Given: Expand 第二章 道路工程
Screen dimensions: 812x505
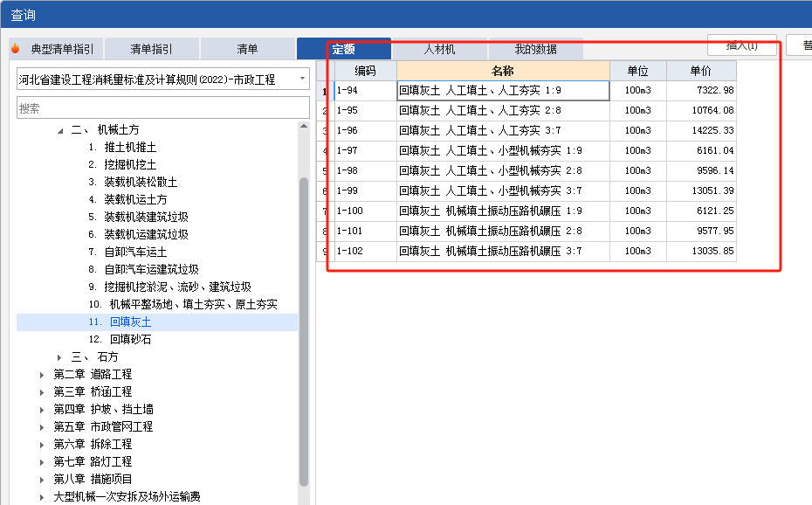Looking at the screenshot, I should 42,375.
